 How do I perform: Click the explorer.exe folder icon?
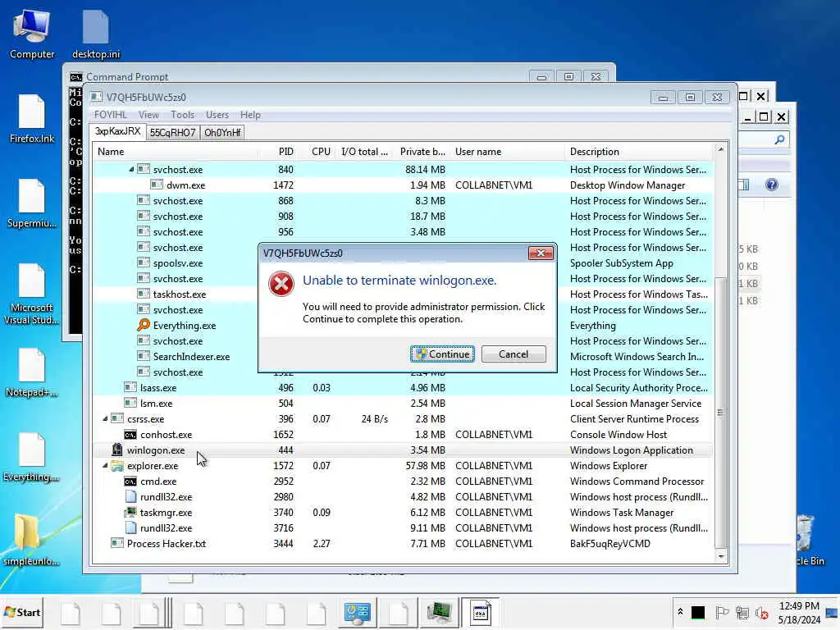(116, 466)
